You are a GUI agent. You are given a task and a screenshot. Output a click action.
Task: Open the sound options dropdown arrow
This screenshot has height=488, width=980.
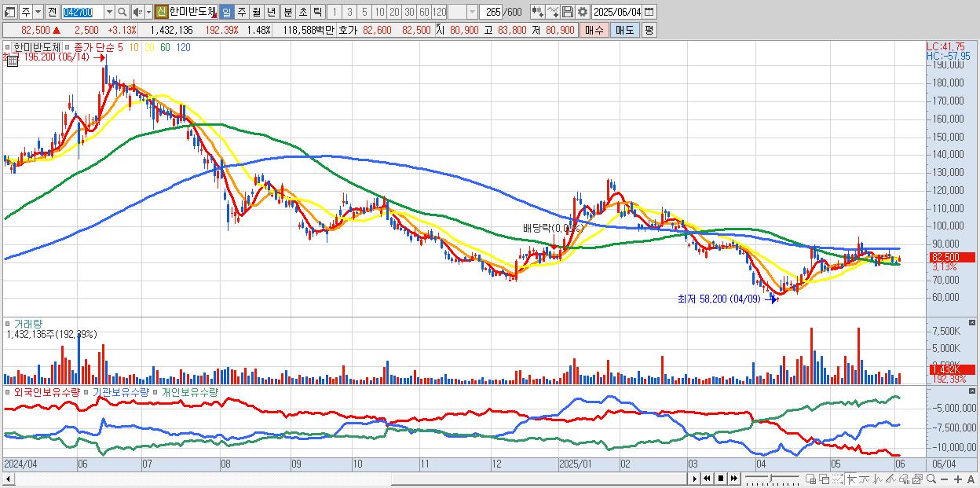[x=148, y=13]
